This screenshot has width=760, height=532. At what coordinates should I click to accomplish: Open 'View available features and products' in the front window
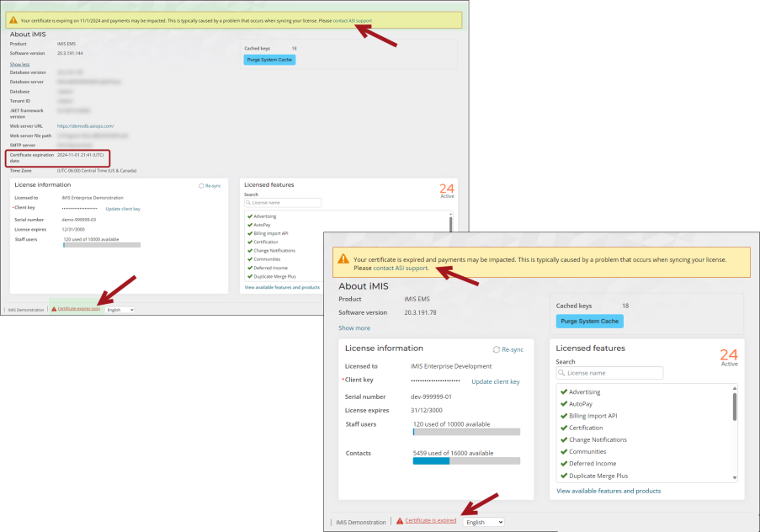coord(609,491)
